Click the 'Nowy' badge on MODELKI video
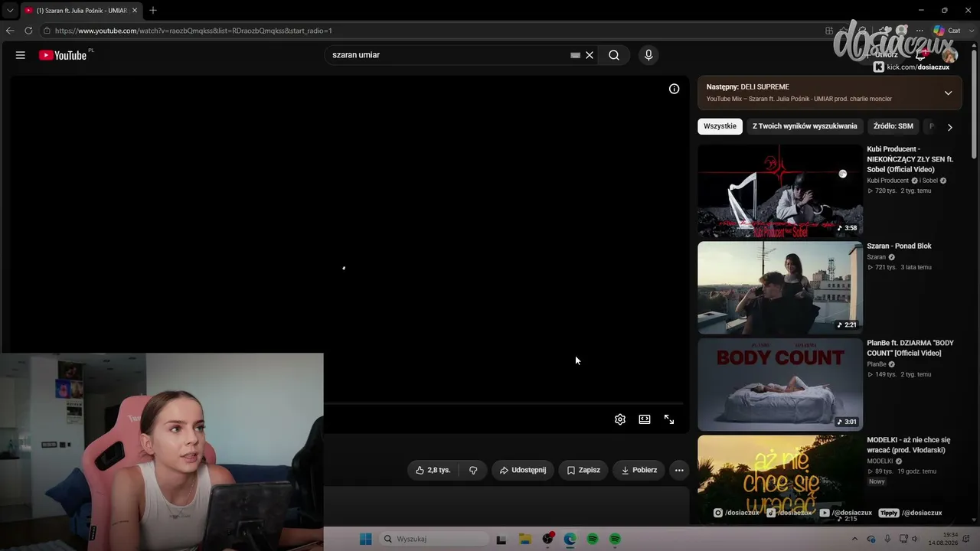 click(x=877, y=481)
